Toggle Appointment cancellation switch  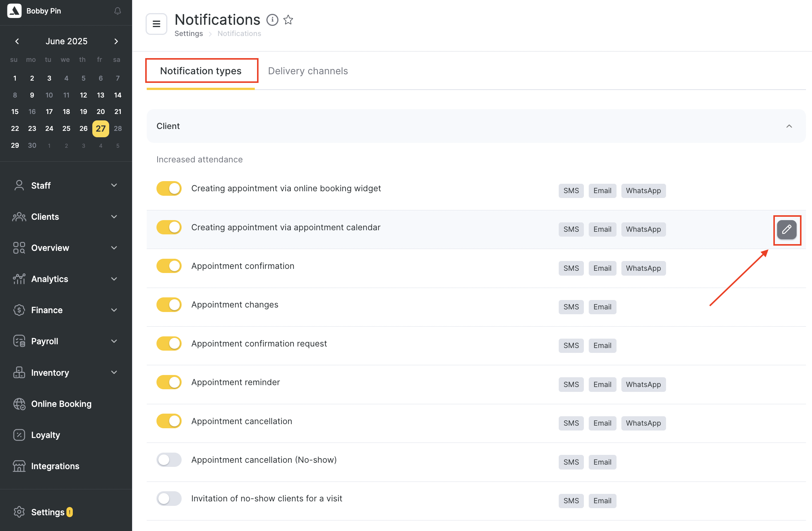click(x=169, y=421)
